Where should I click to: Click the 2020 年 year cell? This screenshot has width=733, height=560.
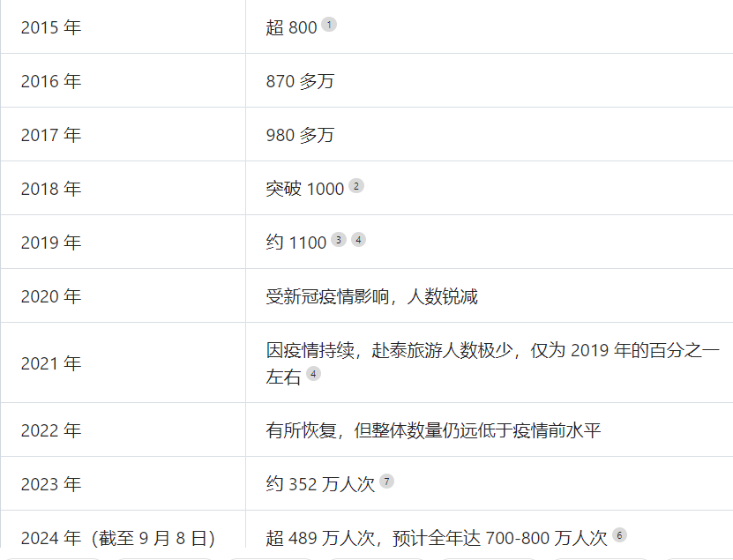51,296
